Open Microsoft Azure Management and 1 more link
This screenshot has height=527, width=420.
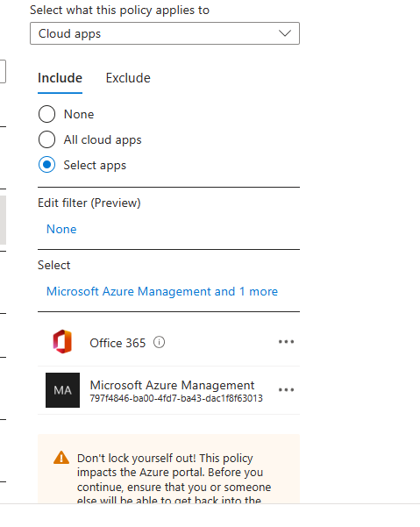162,291
